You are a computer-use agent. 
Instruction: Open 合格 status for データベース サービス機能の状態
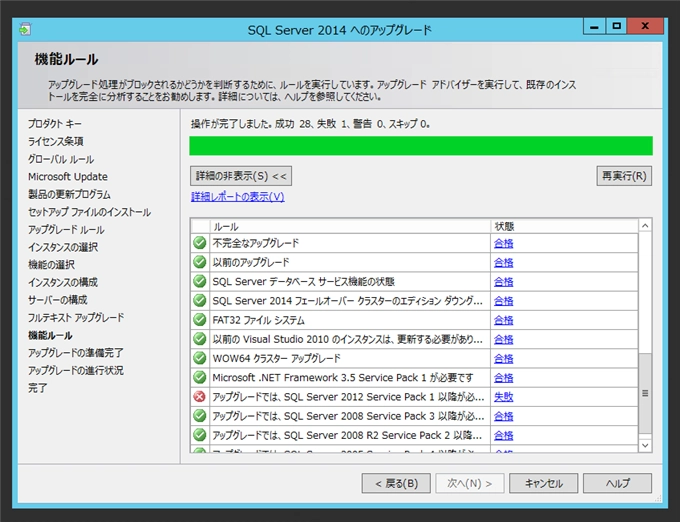pyautogui.click(x=503, y=282)
